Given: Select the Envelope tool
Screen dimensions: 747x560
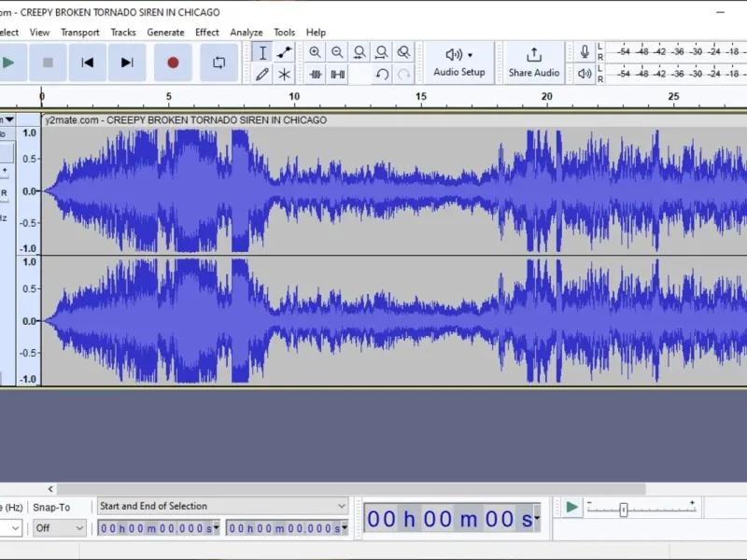Looking at the screenshot, I should pos(285,52).
